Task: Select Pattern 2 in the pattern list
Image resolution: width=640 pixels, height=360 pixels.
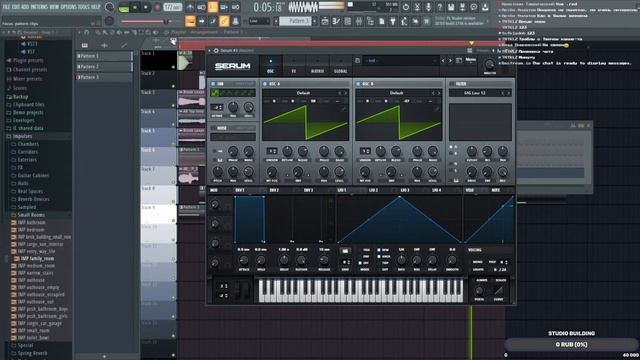Action: (104, 67)
